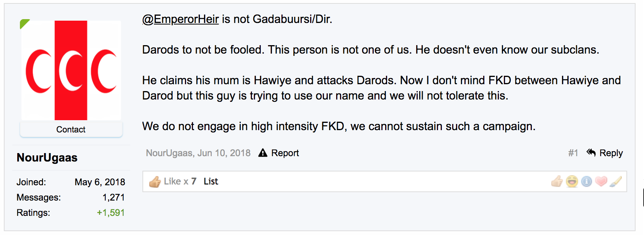Image resolution: width=644 pixels, height=235 pixels.
Task: Rate post with the paintbrush icon
Action: coord(616,181)
